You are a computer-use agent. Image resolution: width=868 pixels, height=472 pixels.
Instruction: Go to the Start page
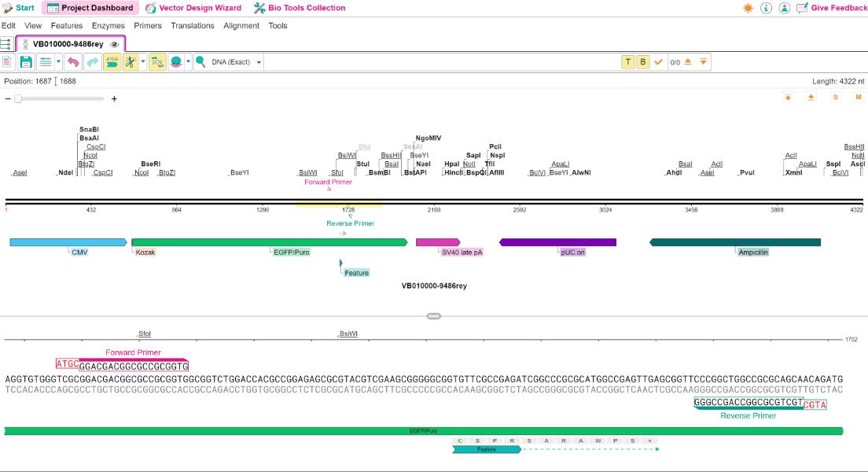tap(19, 8)
